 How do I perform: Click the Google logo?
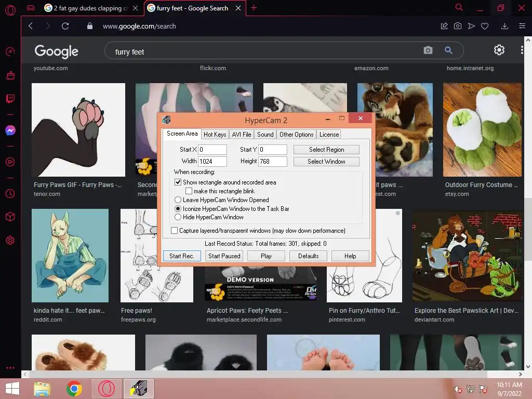pos(56,51)
